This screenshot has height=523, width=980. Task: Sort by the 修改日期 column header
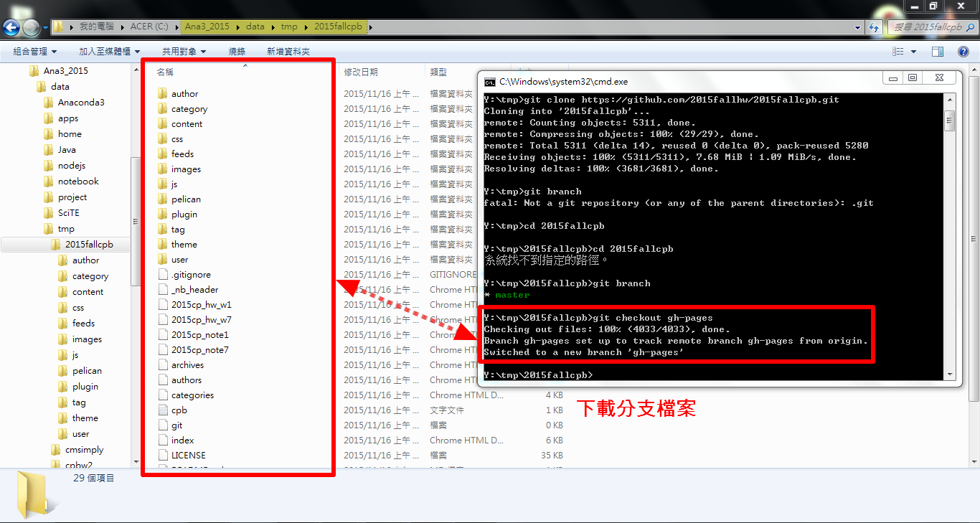[361, 72]
